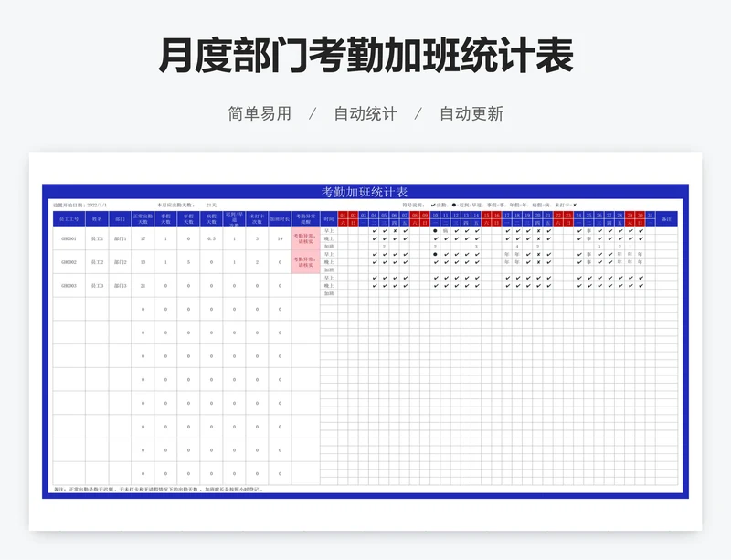
Task: Select the 部门1 cell for 员工1
Action: pos(120,239)
